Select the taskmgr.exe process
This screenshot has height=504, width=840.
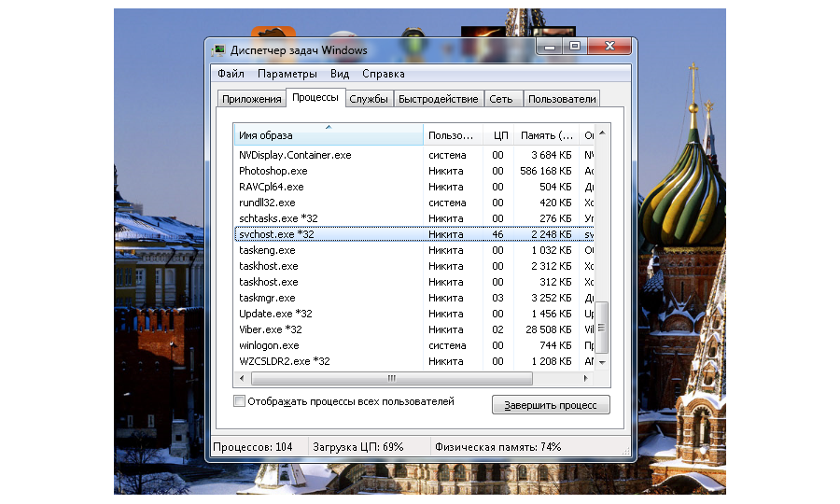pos(414,298)
